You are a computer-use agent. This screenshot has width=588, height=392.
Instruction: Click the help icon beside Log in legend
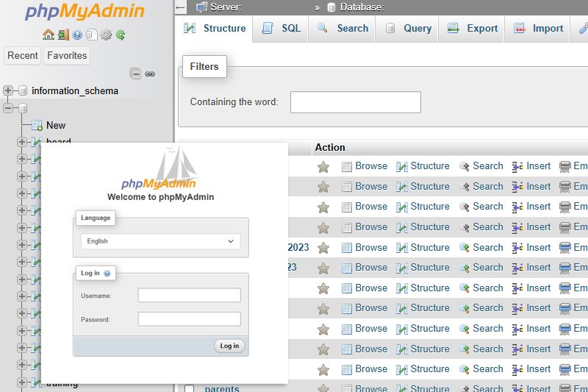pyautogui.click(x=107, y=273)
